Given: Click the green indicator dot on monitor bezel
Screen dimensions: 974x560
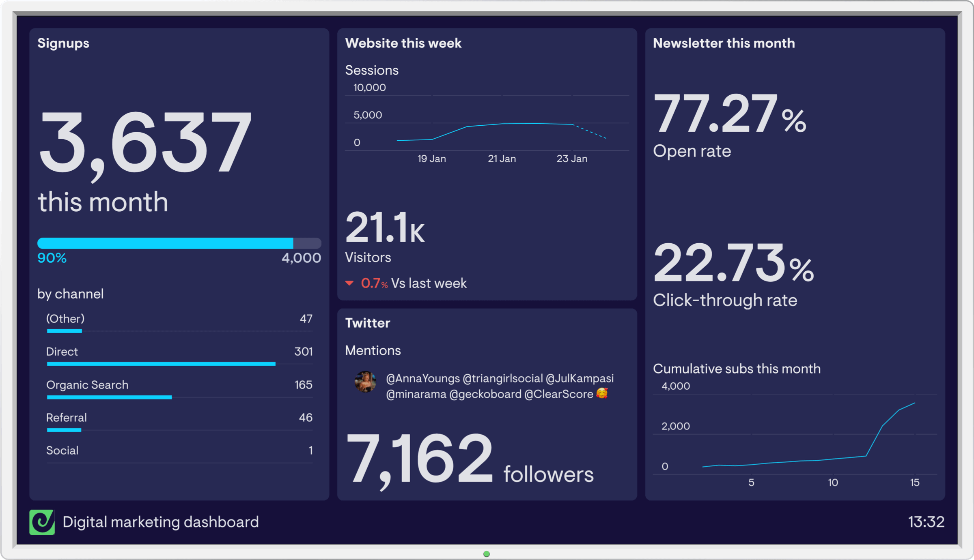Looking at the screenshot, I should click(x=487, y=554).
